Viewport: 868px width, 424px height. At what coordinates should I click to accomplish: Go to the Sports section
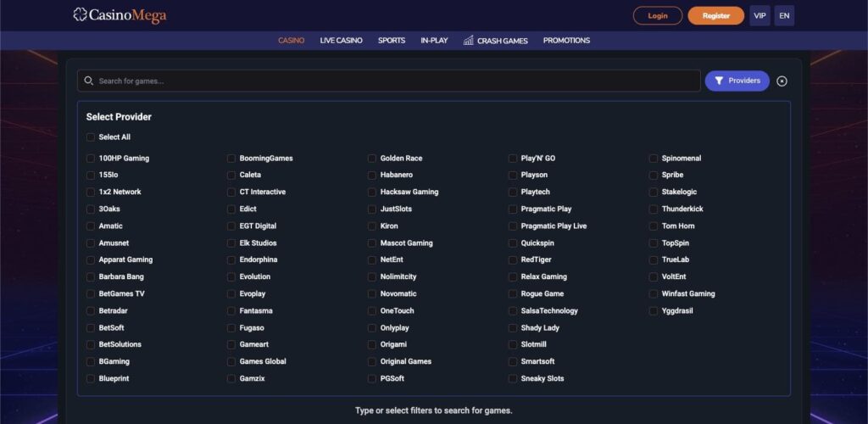click(391, 41)
